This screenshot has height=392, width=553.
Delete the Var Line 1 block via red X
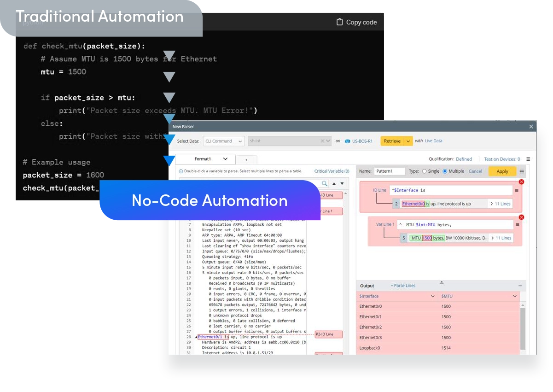click(521, 217)
